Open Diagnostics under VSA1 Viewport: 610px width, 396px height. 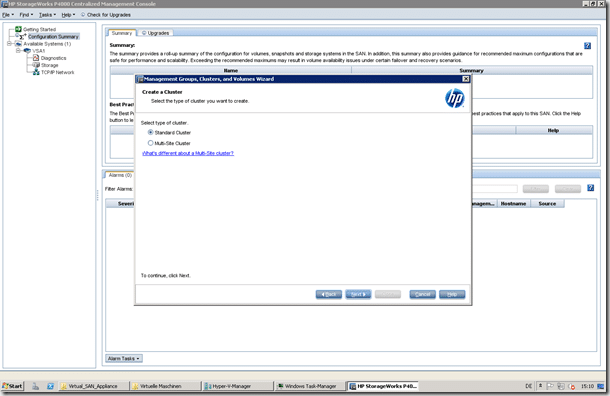click(53, 58)
